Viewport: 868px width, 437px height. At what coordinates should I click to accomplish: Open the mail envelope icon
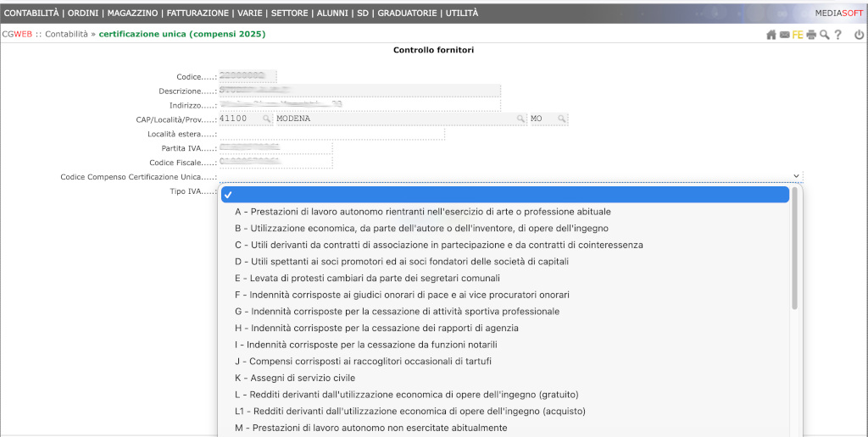(x=785, y=35)
